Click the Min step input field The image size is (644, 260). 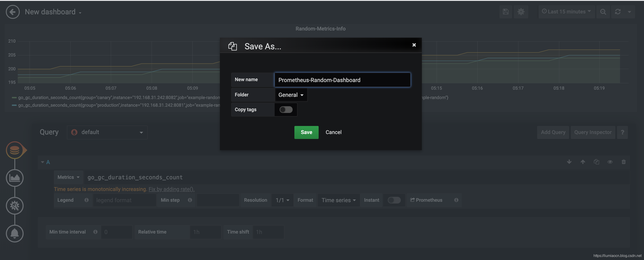point(217,200)
